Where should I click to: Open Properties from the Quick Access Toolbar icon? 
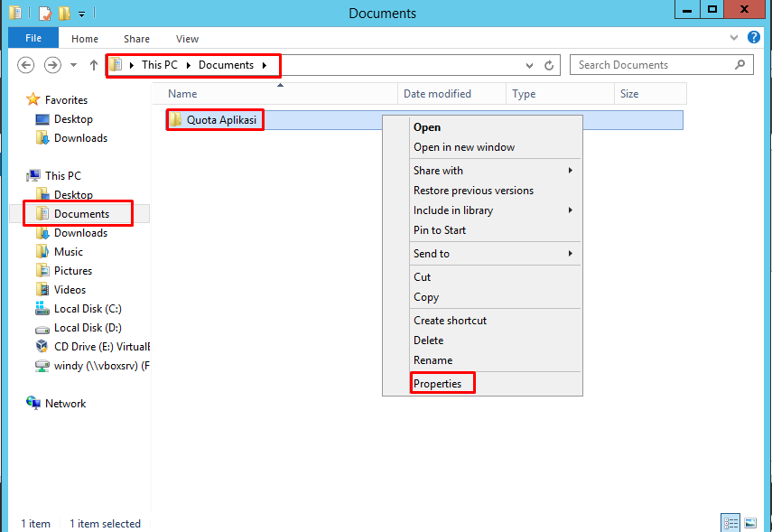pos(15,12)
